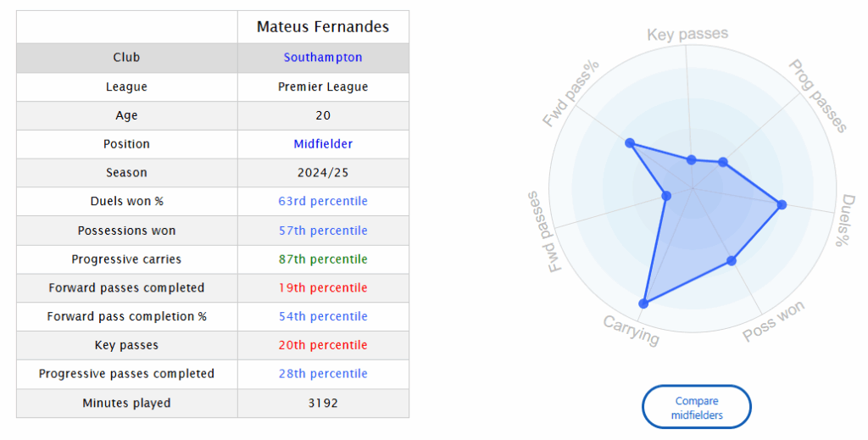Click the 87th percentile progressive carries value
The width and height of the screenshot is (868, 440).
pyautogui.click(x=323, y=259)
